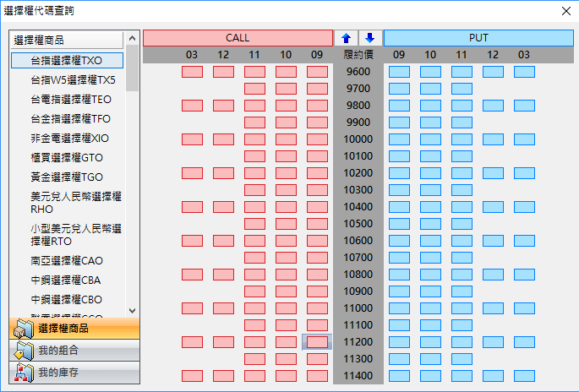Open the 我的組合 section
This screenshot has height=392, width=579.
click(74, 351)
